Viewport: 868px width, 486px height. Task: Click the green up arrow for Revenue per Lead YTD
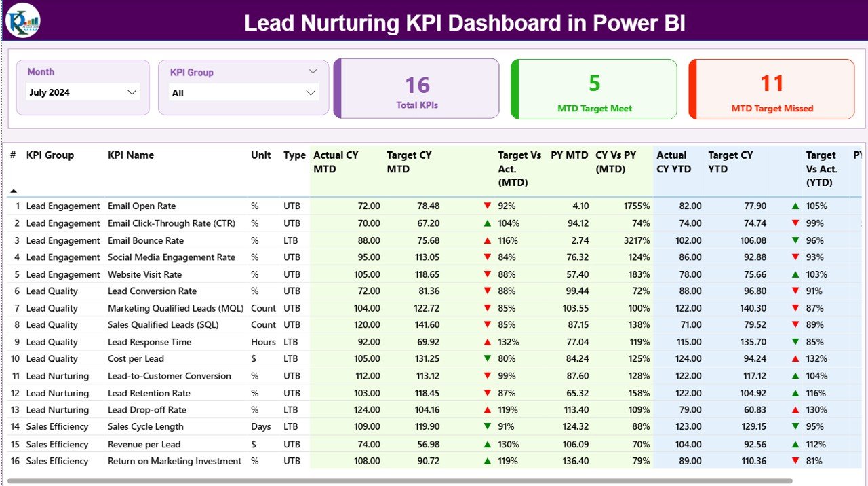pyautogui.click(x=794, y=443)
